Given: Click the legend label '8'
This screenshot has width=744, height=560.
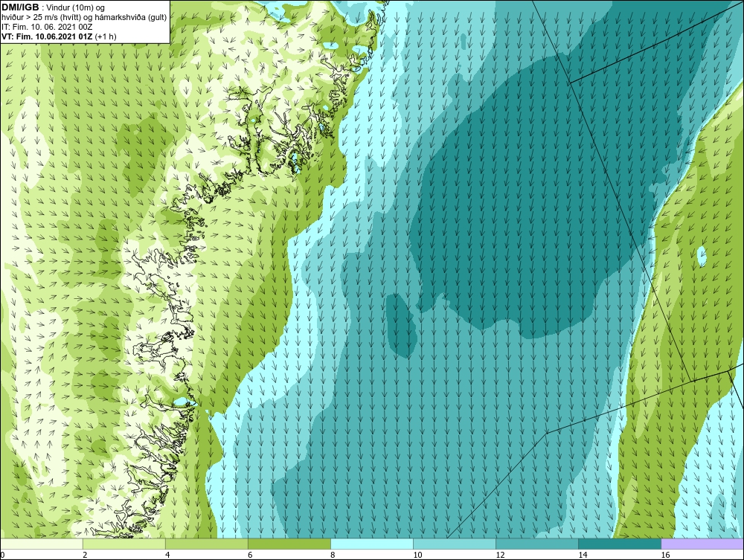Looking at the screenshot, I should click(333, 555).
